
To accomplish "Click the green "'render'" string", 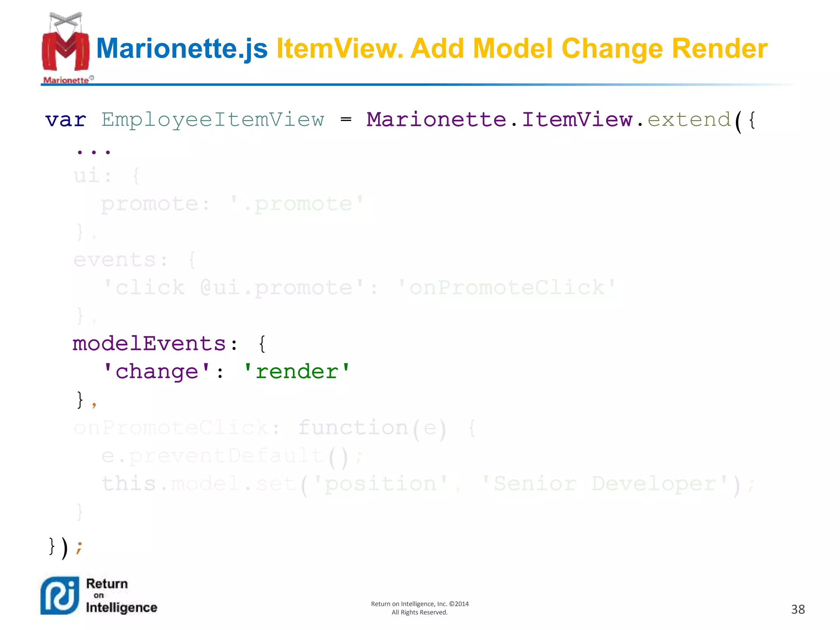I will click(297, 371).
